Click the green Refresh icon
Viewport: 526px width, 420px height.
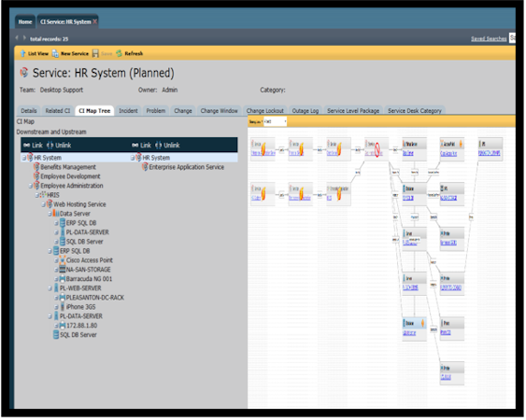point(119,53)
